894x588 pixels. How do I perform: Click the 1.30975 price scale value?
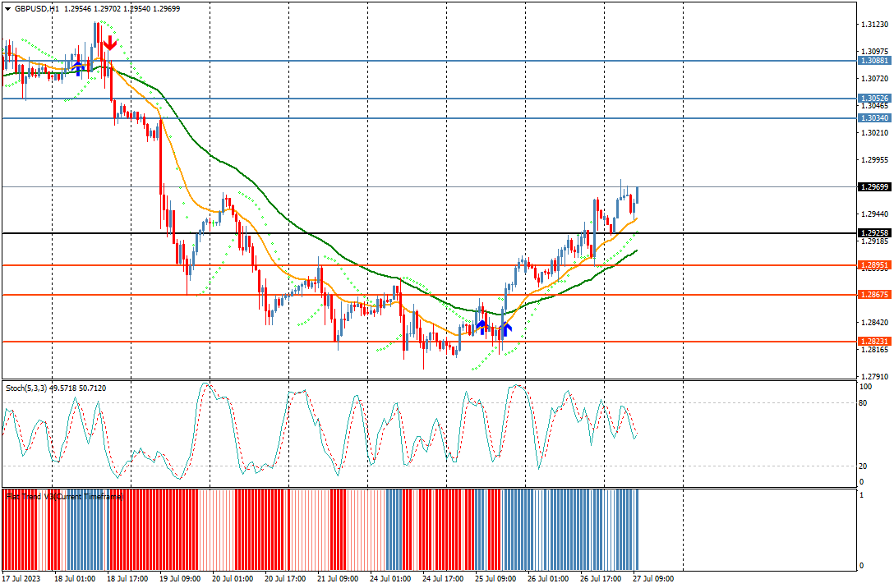(874, 51)
